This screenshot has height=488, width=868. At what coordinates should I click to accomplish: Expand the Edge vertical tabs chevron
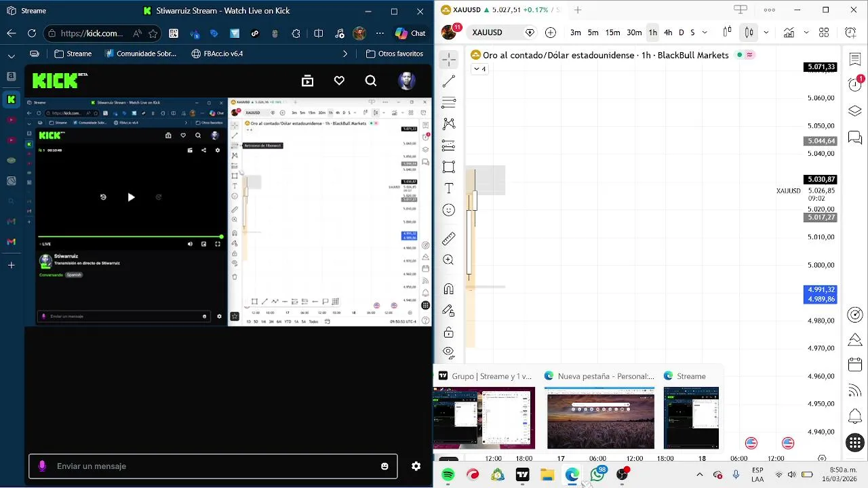pyautogui.click(x=12, y=56)
